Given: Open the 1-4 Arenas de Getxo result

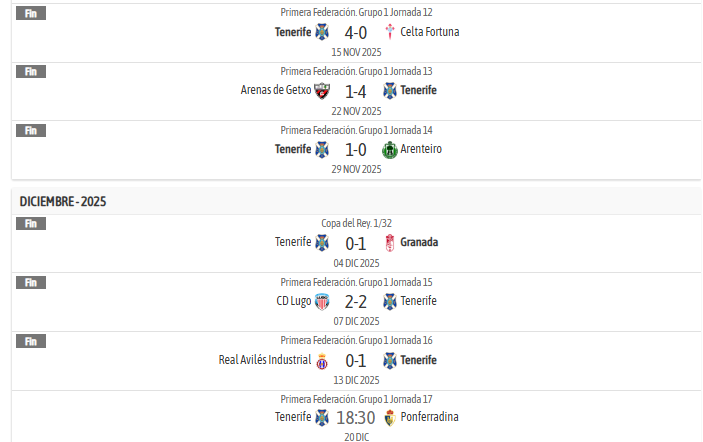Looking at the screenshot, I should [x=355, y=91].
